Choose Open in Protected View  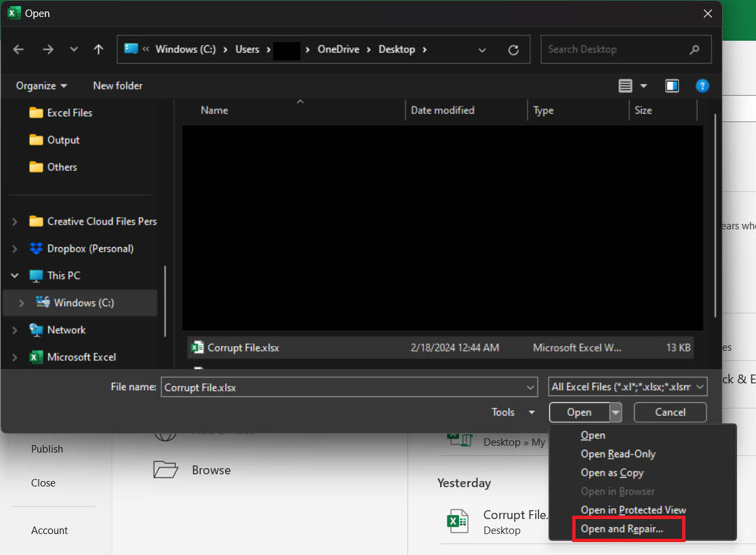(x=633, y=510)
